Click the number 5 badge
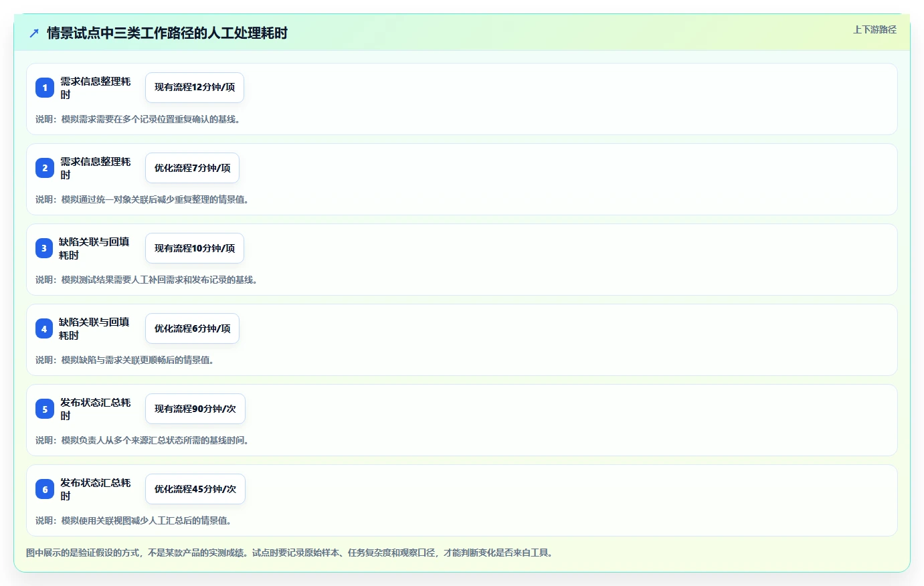924x586 pixels. tap(45, 409)
